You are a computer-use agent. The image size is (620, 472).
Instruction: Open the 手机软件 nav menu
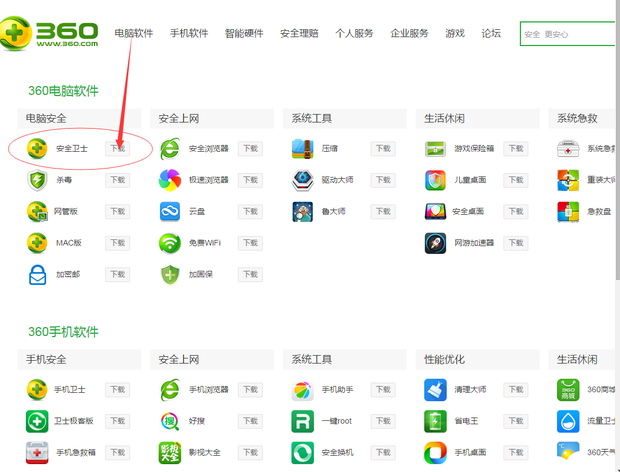pyautogui.click(x=189, y=33)
